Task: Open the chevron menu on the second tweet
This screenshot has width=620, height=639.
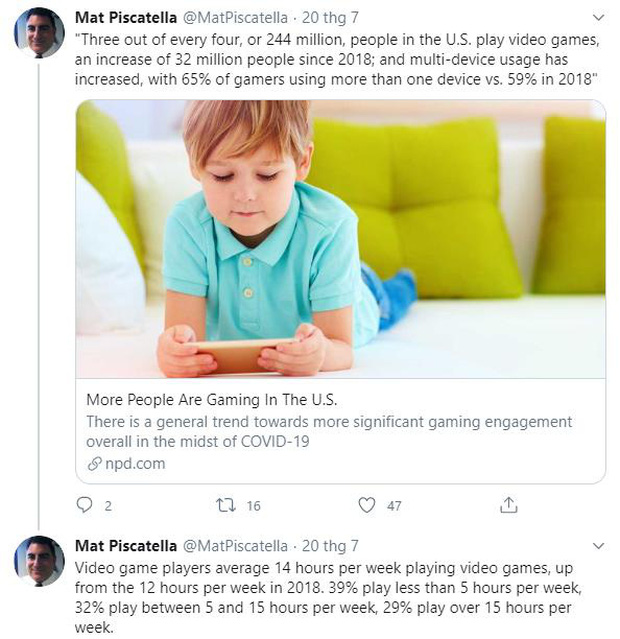Action: pyautogui.click(x=598, y=546)
